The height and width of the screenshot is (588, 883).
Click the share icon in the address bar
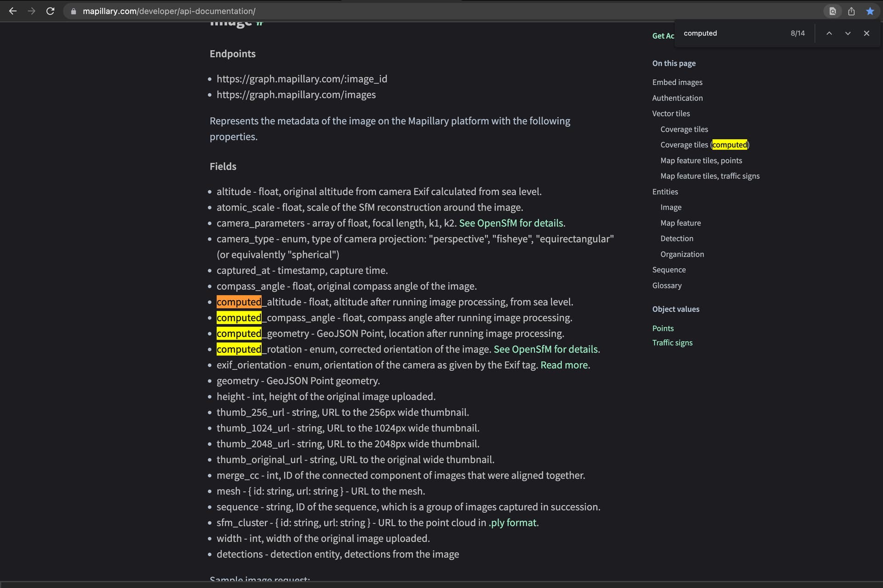pos(851,11)
